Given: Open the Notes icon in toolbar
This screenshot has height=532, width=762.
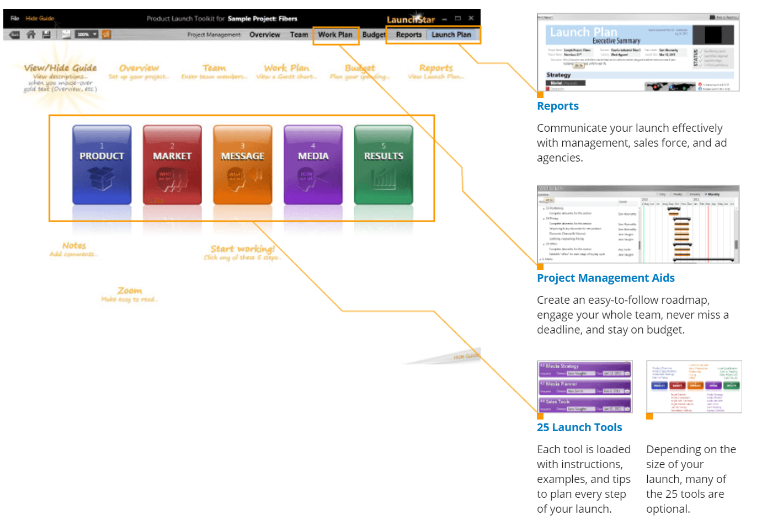Looking at the screenshot, I should pos(66,34).
